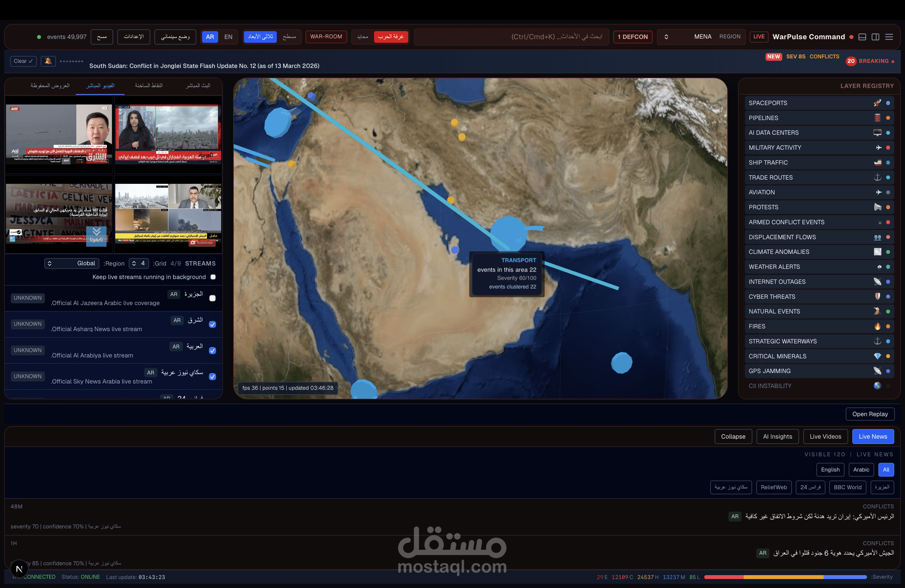Viewport: 905px width, 588px height.
Task: Click the split-column layout icon
Action: pos(875,37)
